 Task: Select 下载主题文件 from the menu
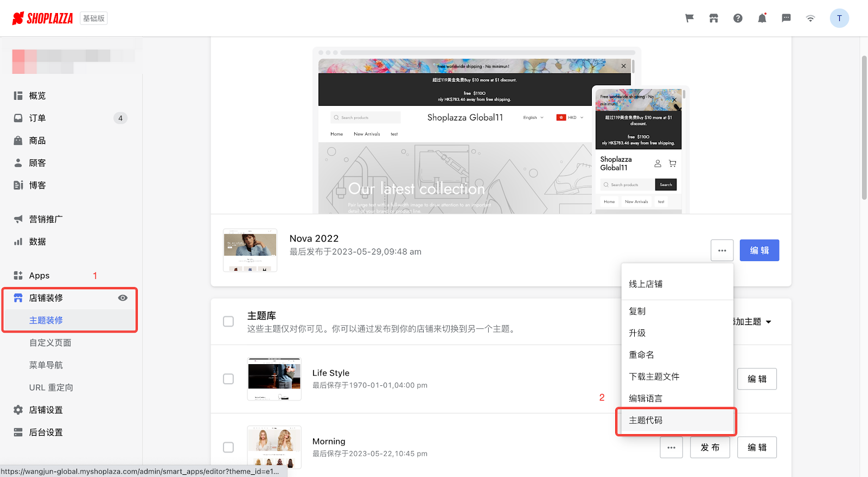(x=677, y=376)
